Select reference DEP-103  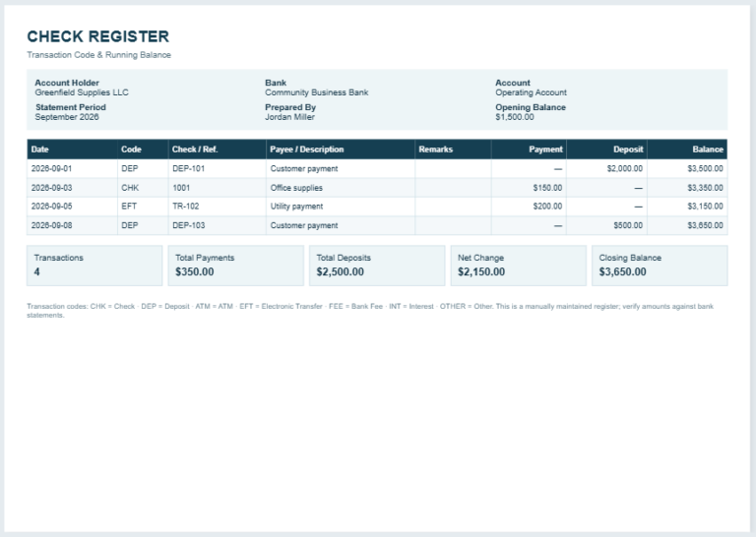click(x=189, y=225)
